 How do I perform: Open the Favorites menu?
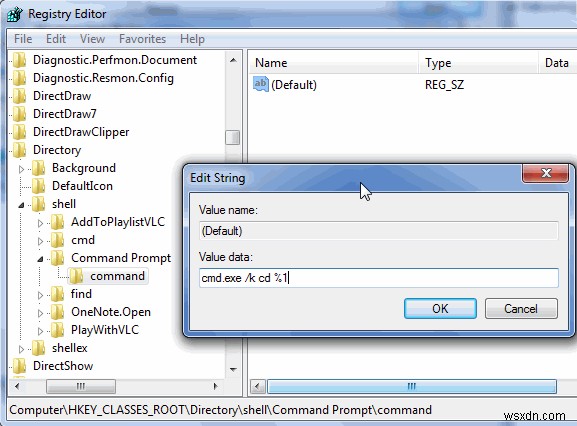coord(142,39)
